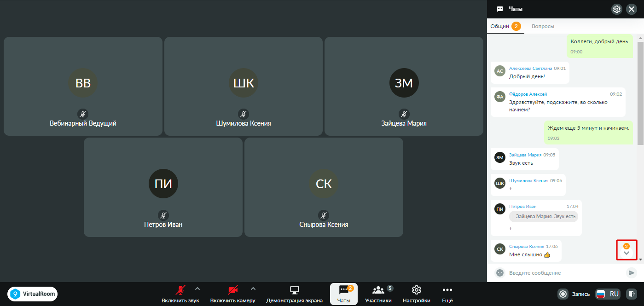Toggle camera with Включить камеру
The image size is (644, 306).
233,294
